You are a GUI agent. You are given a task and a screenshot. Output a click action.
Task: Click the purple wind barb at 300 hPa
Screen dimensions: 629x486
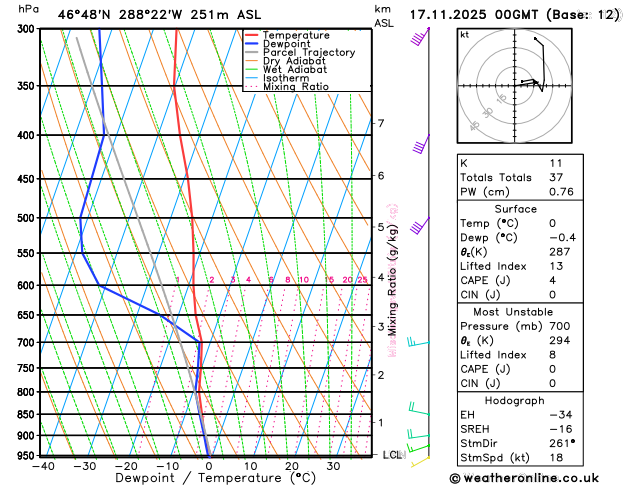(x=420, y=37)
